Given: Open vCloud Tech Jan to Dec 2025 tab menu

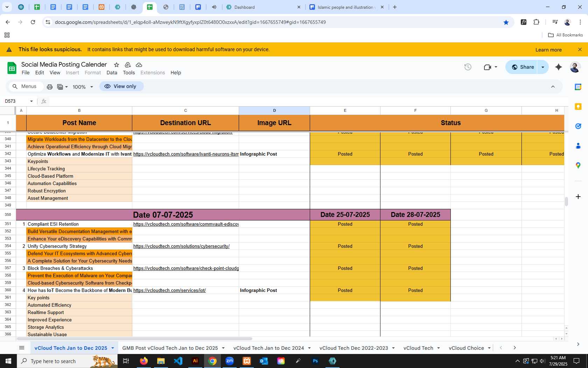Looking at the screenshot, I should click(113, 348).
